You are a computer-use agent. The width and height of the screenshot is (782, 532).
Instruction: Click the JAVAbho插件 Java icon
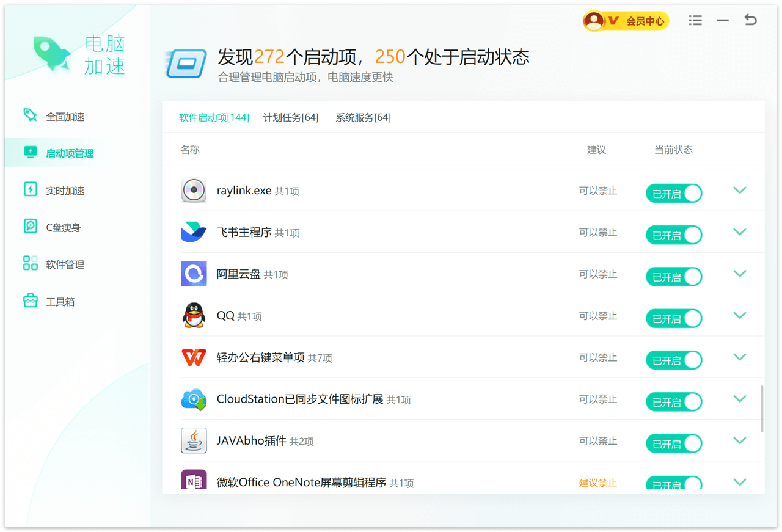click(194, 441)
